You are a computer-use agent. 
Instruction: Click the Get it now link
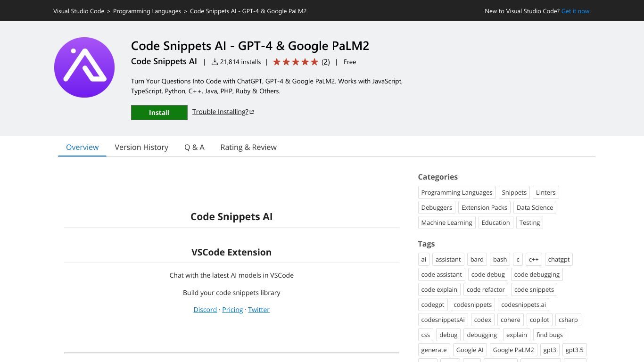pyautogui.click(x=576, y=11)
